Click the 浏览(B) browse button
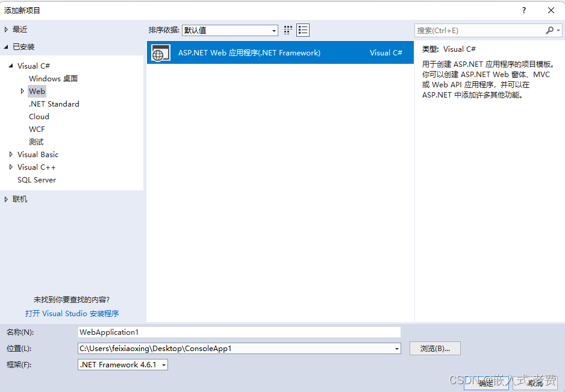This screenshot has width=565, height=392. [435, 348]
